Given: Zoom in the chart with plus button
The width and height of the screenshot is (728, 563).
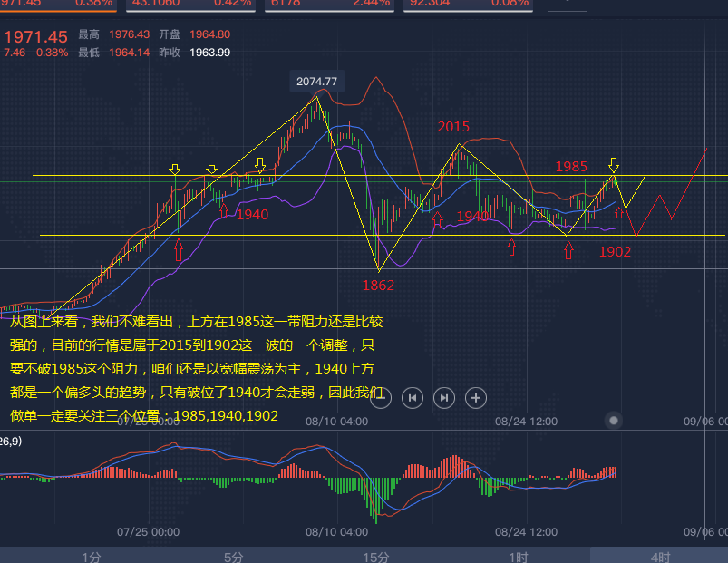Looking at the screenshot, I should [476, 398].
